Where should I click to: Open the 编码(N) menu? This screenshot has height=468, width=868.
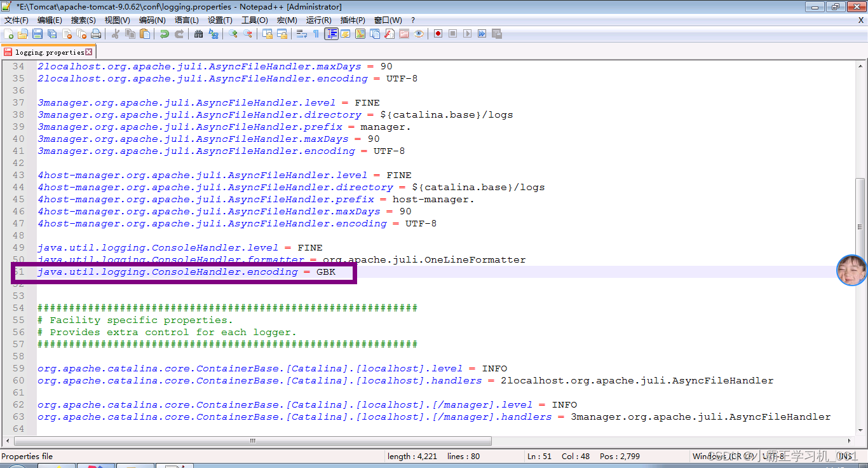pyautogui.click(x=153, y=20)
